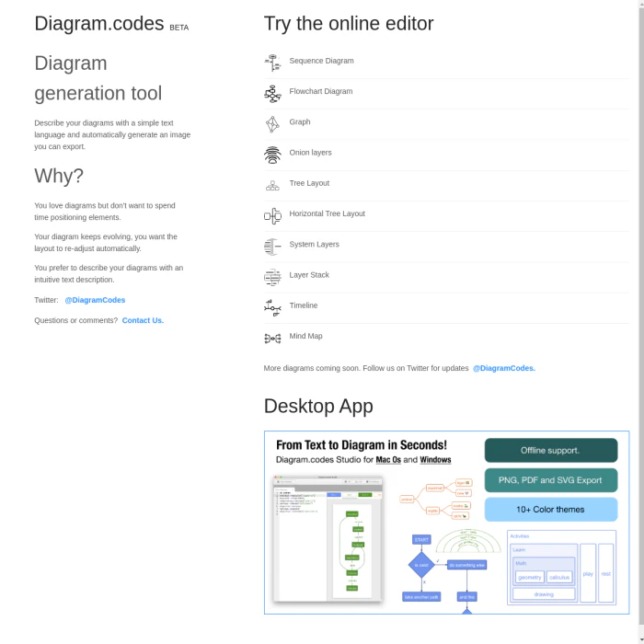Click the Flowchart Diagram icon
This screenshot has width=644, height=644.
point(272,94)
